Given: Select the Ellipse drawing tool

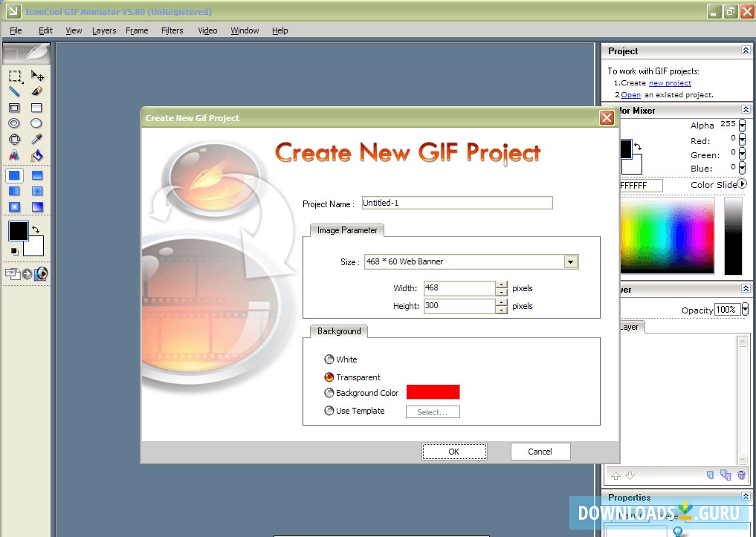Looking at the screenshot, I should click(15, 123).
